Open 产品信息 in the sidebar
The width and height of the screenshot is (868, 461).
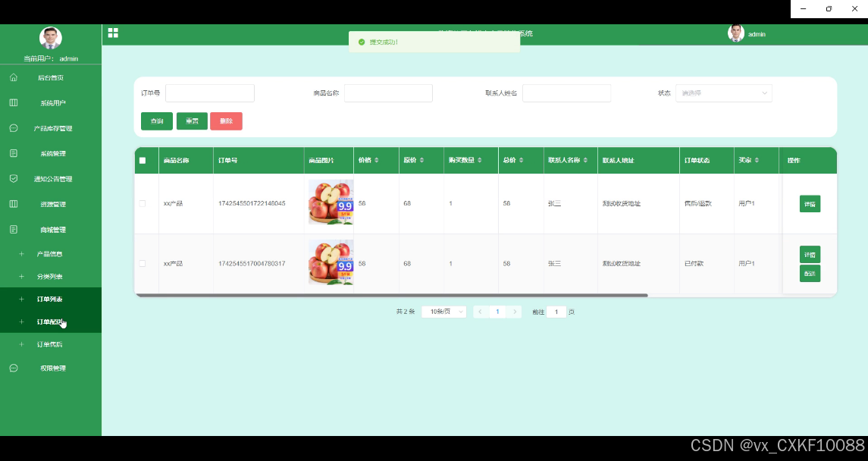pos(50,254)
